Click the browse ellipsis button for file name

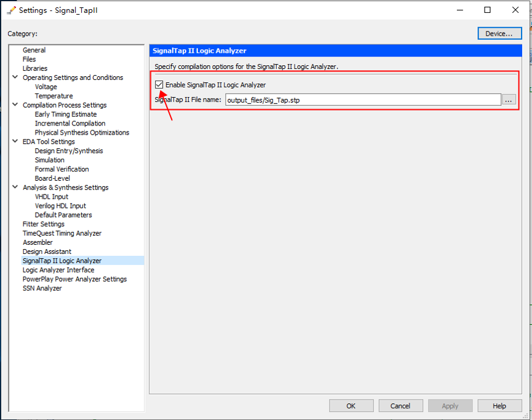(x=509, y=100)
